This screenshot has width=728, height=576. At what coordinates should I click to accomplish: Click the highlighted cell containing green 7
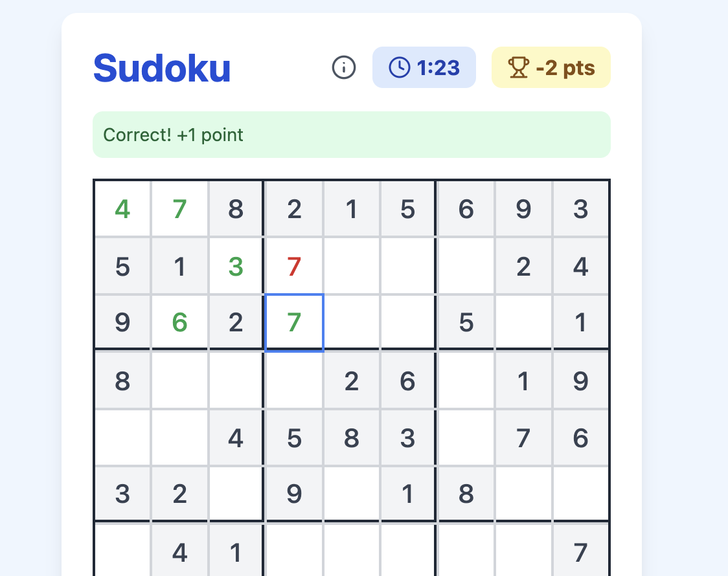pyautogui.click(x=294, y=322)
